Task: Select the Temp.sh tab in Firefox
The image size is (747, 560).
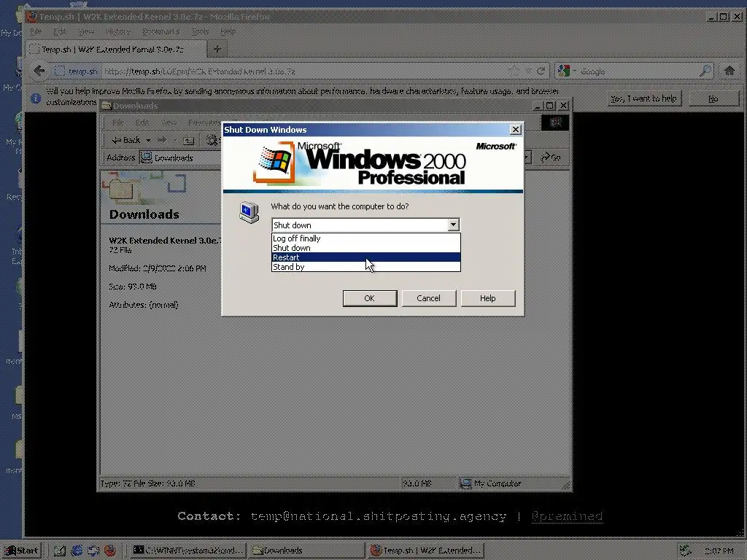Action: [117, 50]
